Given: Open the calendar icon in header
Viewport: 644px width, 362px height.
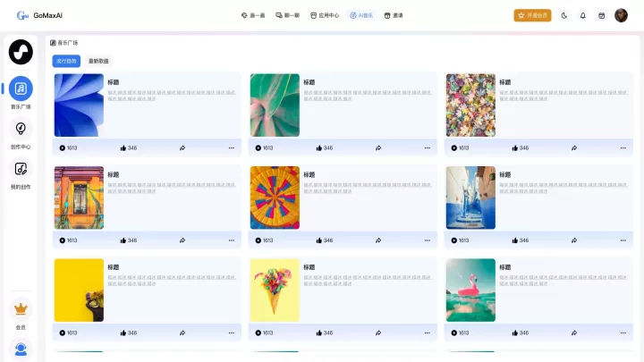Looking at the screenshot, I should [x=602, y=15].
